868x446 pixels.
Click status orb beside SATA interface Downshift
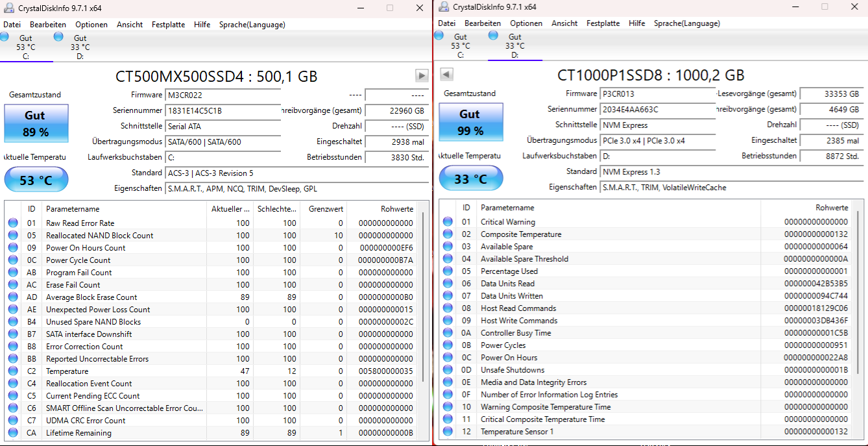click(13, 334)
